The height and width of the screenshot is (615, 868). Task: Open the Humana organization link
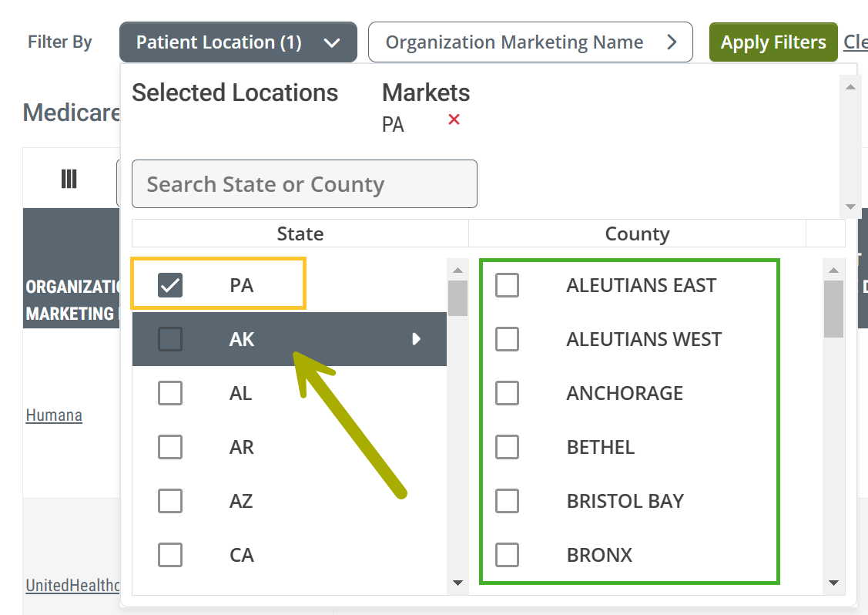[x=54, y=415]
